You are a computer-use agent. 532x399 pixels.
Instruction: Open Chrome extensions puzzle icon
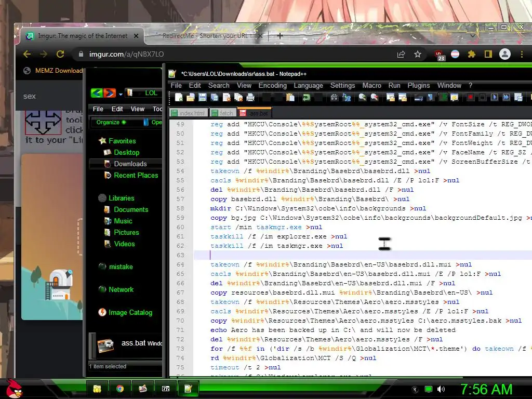pos(472,54)
